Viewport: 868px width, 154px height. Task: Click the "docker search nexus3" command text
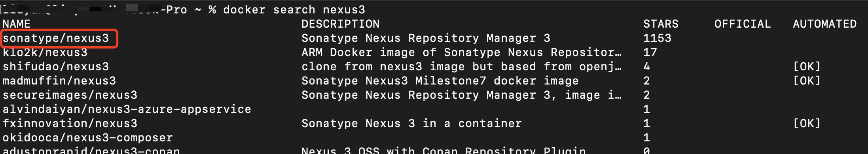pos(294,10)
